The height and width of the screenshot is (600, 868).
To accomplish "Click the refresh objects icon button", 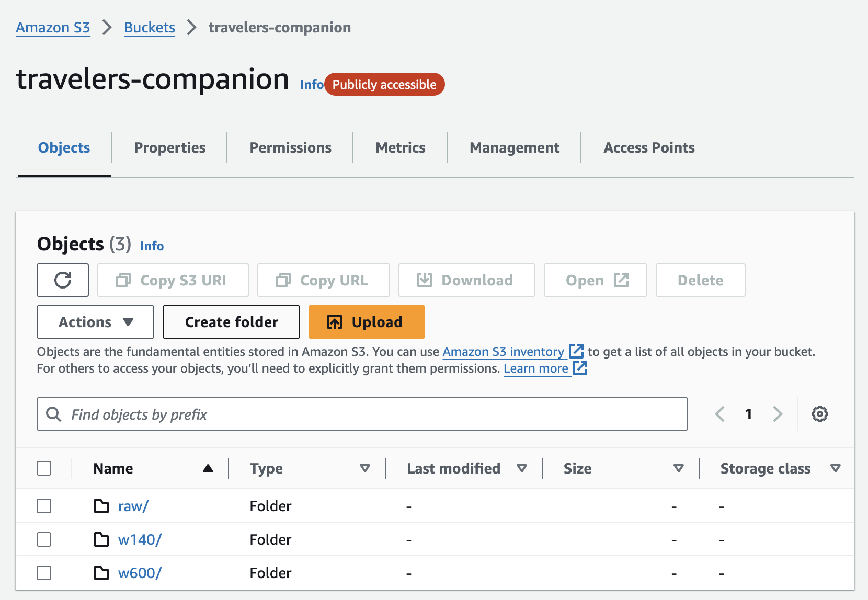I will 63,280.
